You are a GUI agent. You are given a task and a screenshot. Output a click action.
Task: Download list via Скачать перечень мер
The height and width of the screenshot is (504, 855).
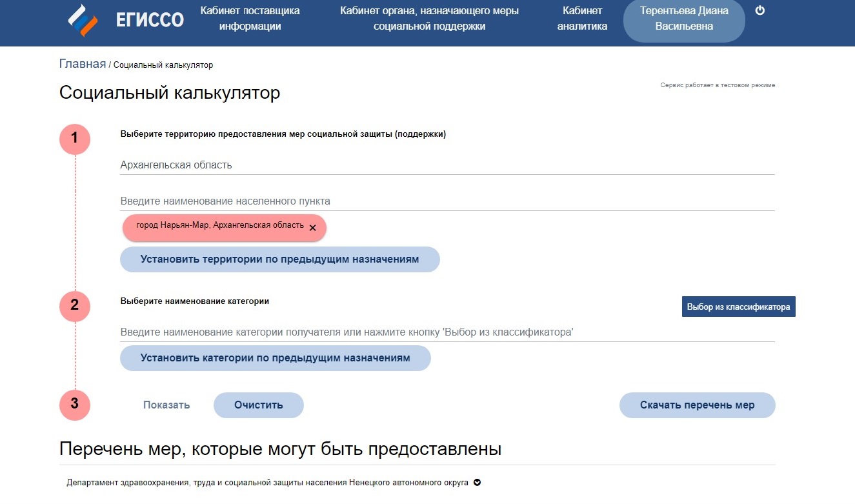pyautogui.click(x=697, y=405)
